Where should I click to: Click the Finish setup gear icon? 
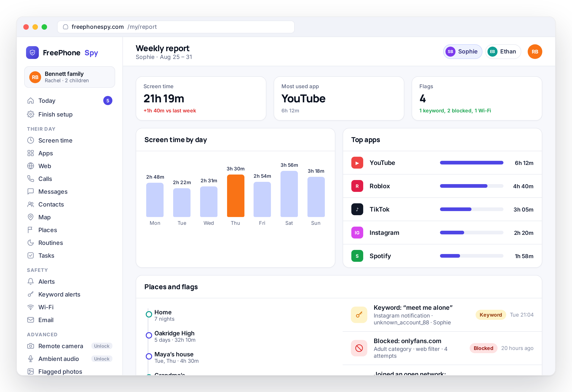31,114
